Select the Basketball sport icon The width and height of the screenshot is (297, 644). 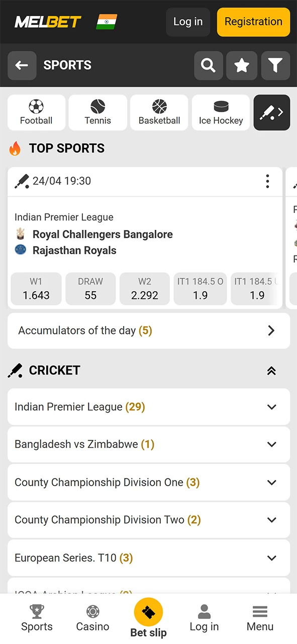(159, 112)
